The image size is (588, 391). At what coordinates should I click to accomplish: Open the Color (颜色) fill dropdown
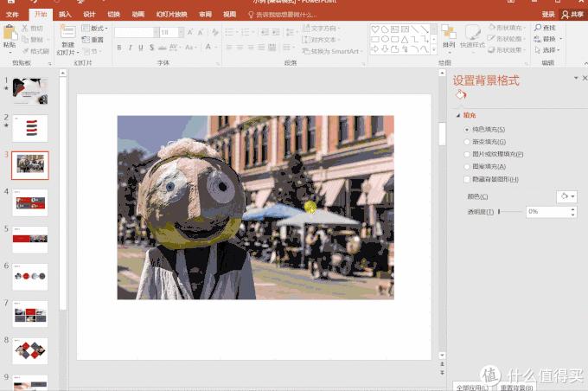pos(566,196)
